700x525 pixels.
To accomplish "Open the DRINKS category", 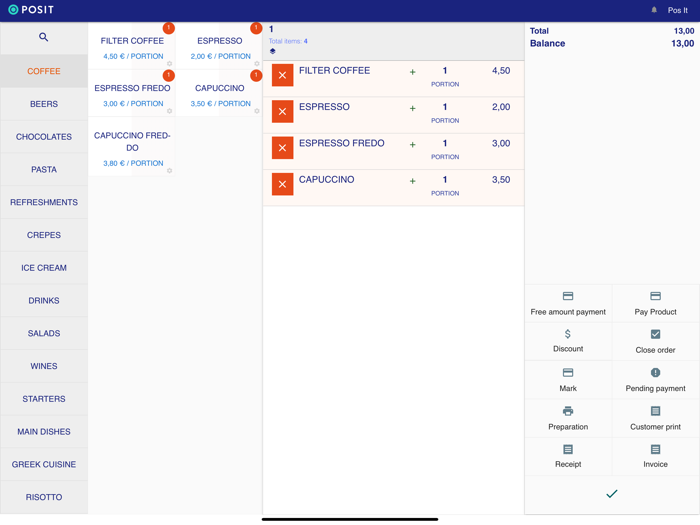I will pos(44,300).
